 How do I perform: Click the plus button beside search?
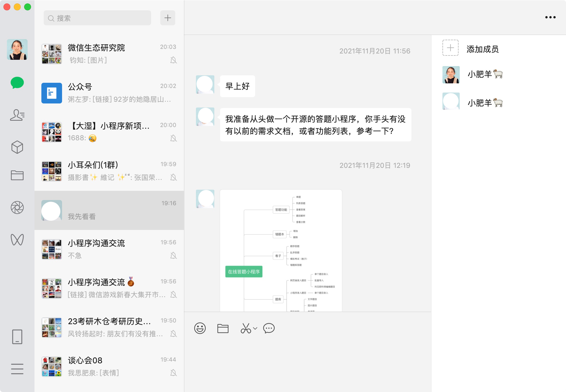168,18
